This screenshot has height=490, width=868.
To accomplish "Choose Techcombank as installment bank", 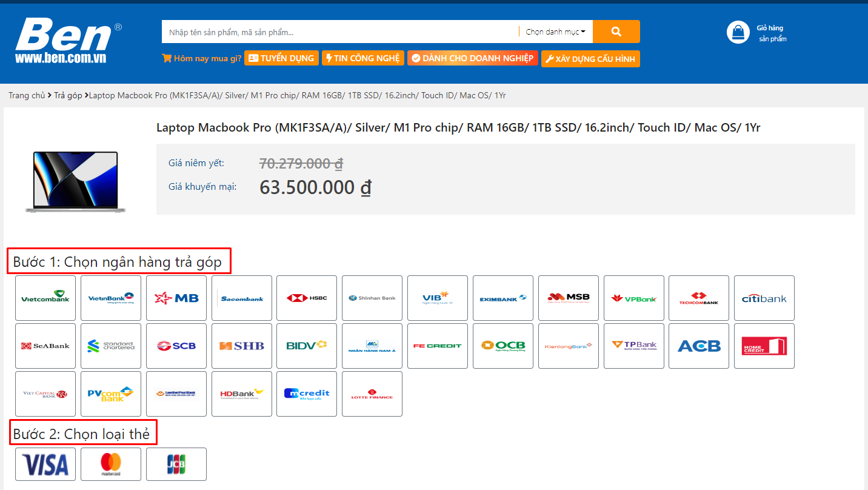I will click(x=698, y=298).
